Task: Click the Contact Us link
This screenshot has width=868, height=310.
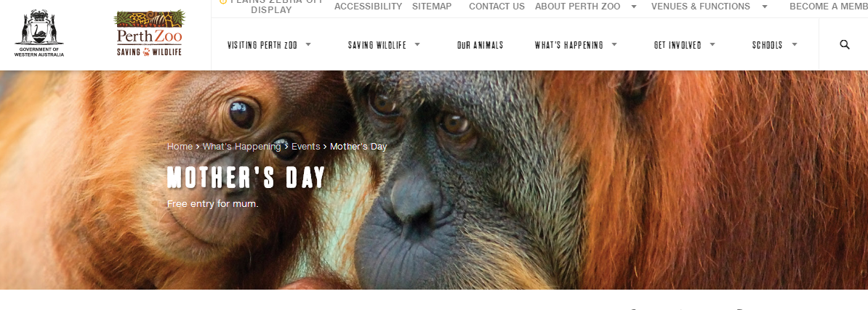Action: pyautogui.click(x=497, y=7)
